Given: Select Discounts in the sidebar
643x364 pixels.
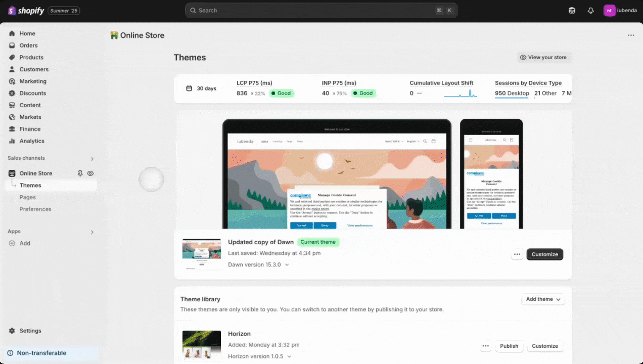Looking at the screenshot, I should click(x=33, y=93).
